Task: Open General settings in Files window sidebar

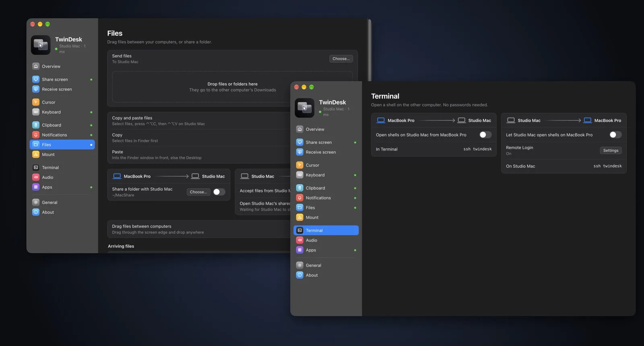Action: [x=62, y=203]
